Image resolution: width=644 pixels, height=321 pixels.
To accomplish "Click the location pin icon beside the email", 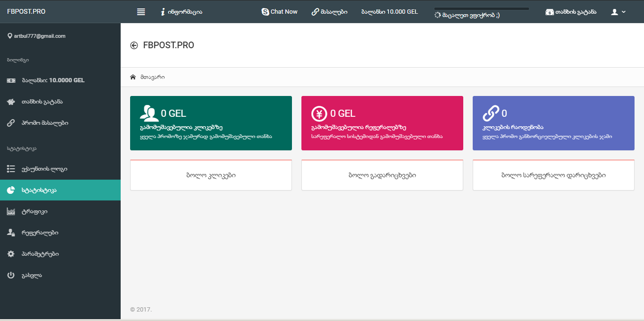I will tap(10, 36).
